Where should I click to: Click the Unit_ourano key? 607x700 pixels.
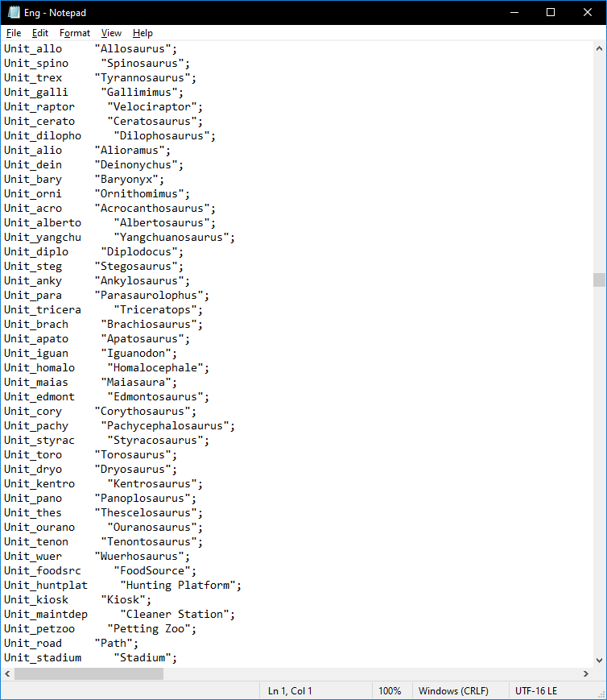point(39,528)
